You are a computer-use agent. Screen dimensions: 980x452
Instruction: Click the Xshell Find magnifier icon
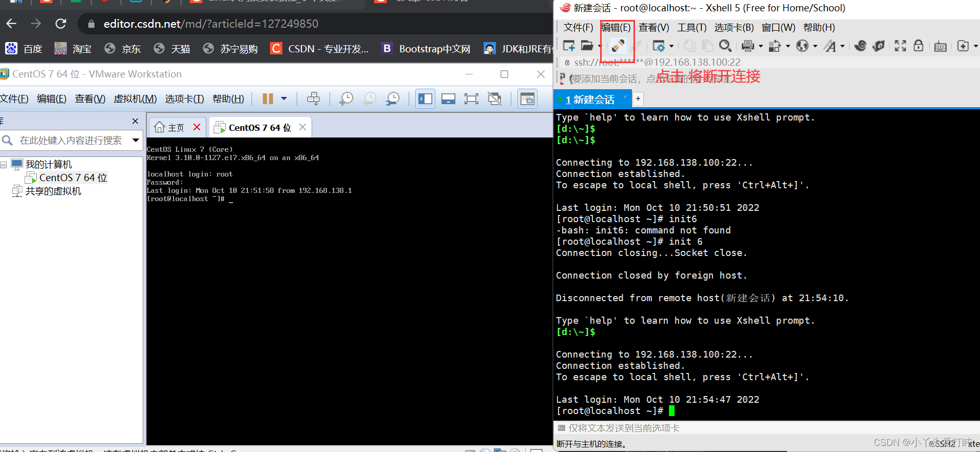[x=725, y=46]
